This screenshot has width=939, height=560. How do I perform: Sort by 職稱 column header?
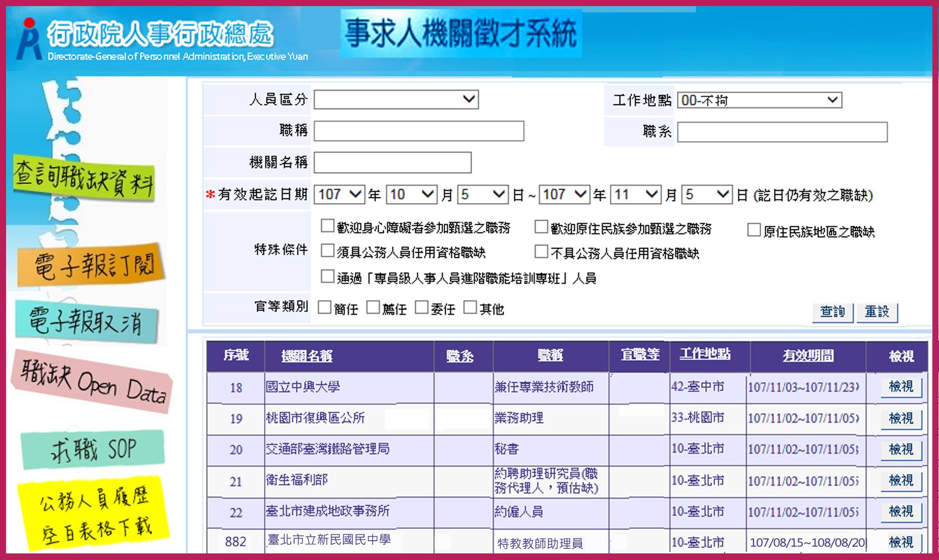pos(551,356)
